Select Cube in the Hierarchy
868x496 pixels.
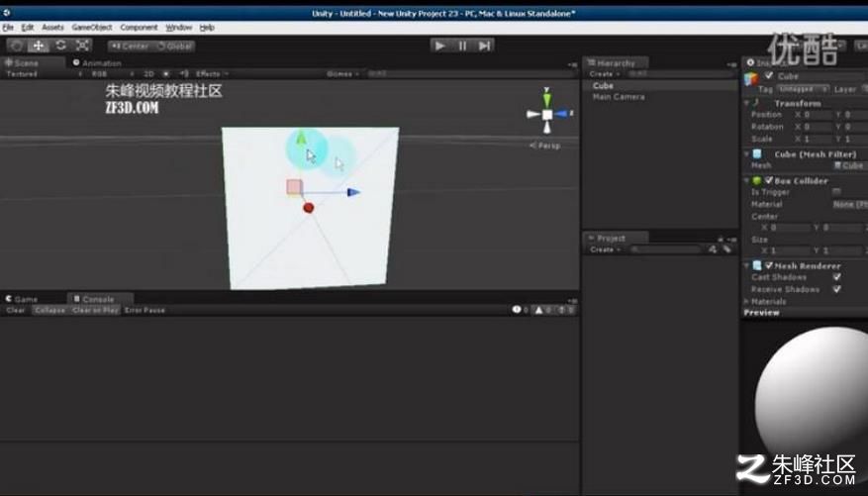(x=660, y=85)
